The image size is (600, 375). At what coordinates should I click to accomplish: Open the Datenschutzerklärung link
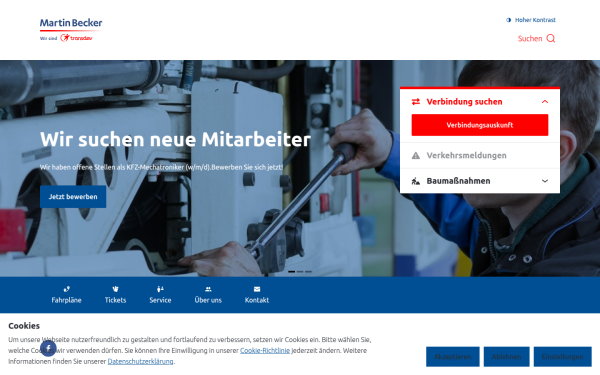click(x=140, y=361)
